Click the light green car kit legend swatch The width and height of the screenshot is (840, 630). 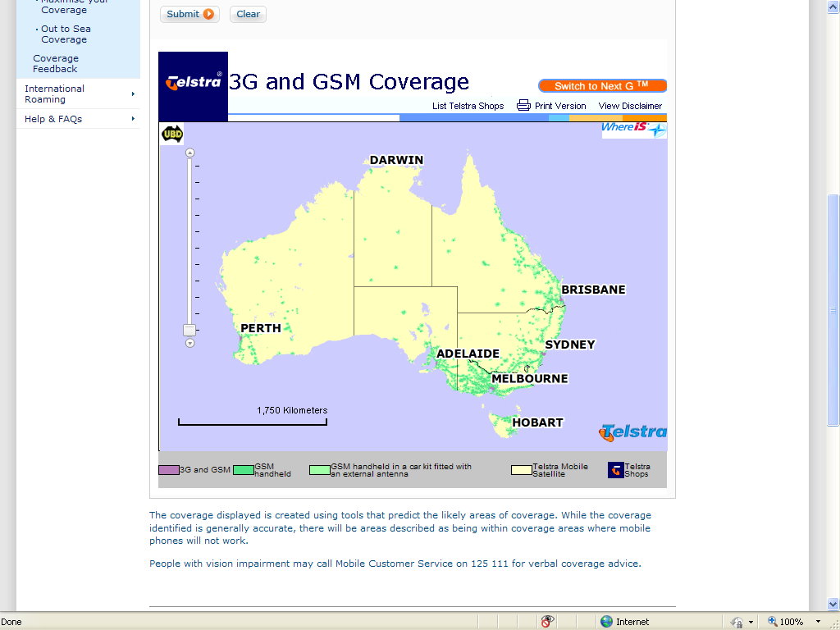coord(320,470)
